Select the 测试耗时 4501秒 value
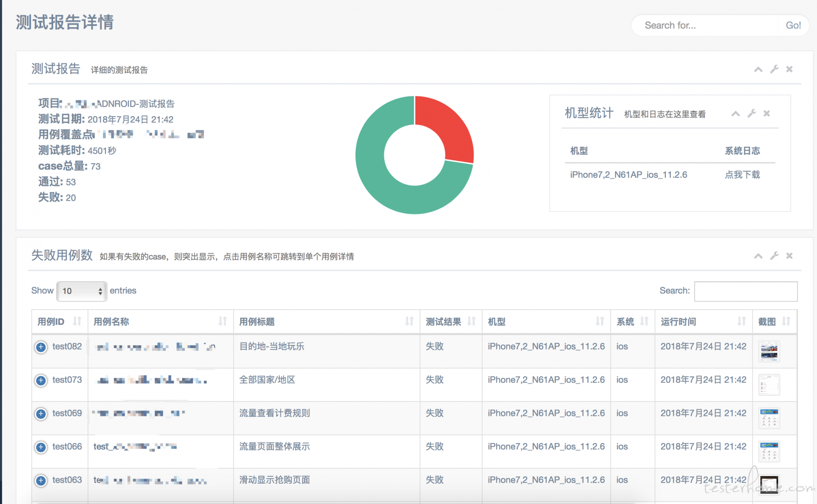Screen dimensions: 817x504 click(x=102, y=151)
